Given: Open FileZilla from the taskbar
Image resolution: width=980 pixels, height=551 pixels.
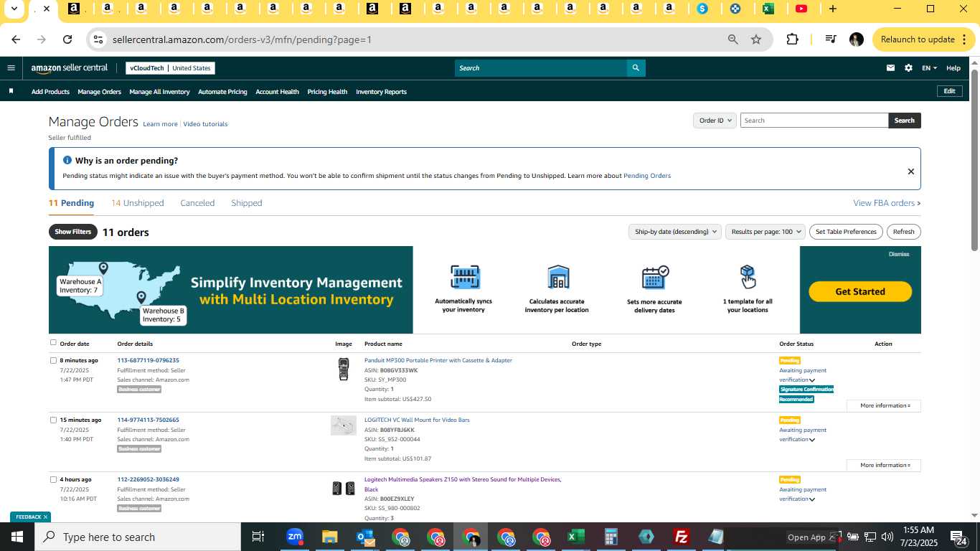Looking at the screenshot, I should coord(682,537).
